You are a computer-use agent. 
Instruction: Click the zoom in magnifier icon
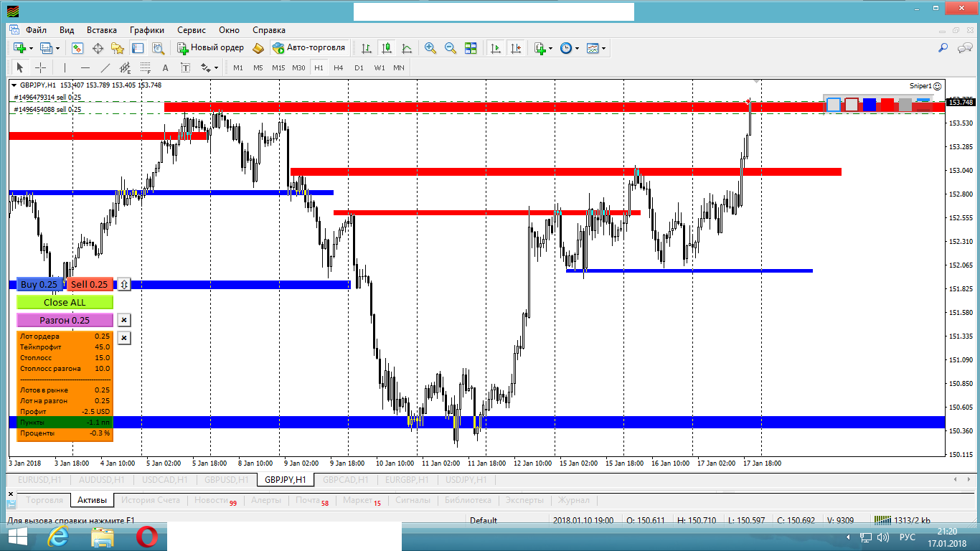[x=430, y=48]
